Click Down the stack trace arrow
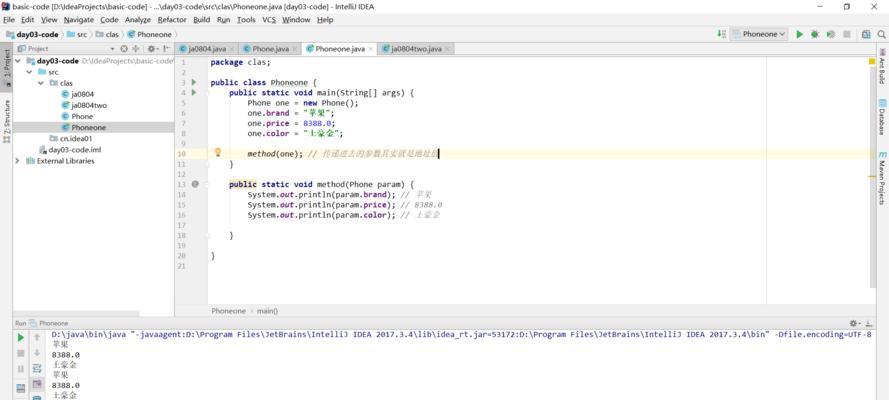 coord(37,353)
